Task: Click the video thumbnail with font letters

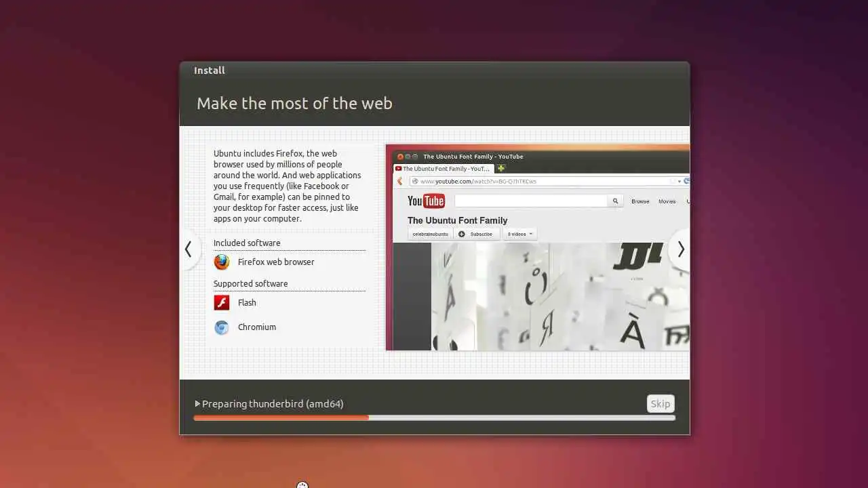Action: [x=560, y=296]
